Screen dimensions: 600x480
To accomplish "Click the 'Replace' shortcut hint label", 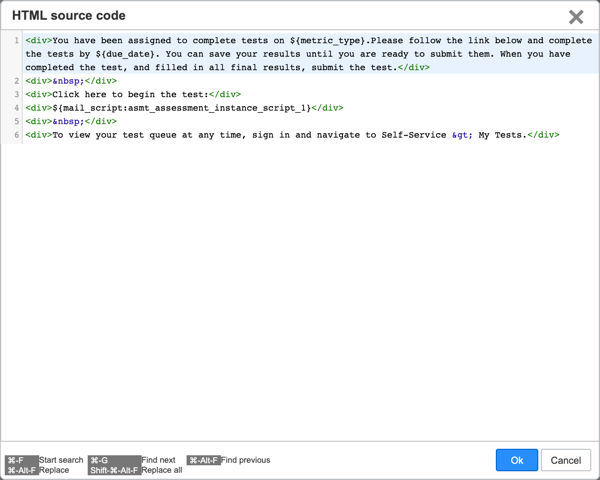I will 54,470.
